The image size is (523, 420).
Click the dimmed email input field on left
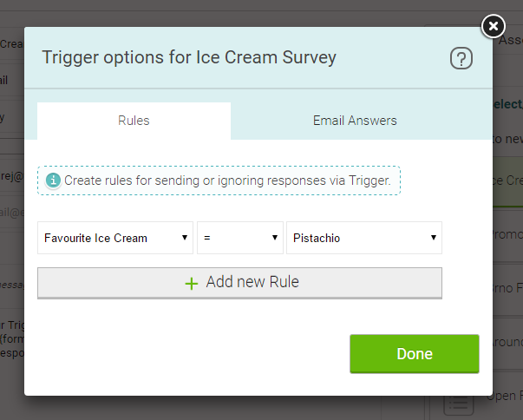12,212
